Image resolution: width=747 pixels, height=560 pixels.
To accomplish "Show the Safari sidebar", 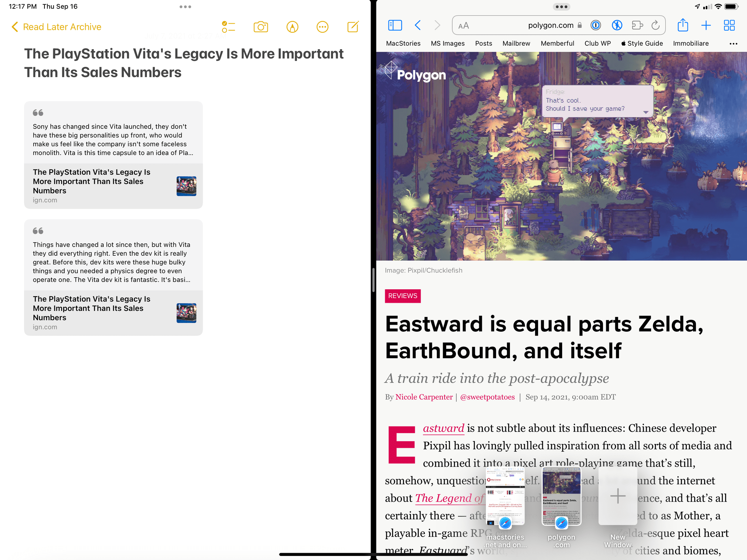I will click(x=395, y=25).
